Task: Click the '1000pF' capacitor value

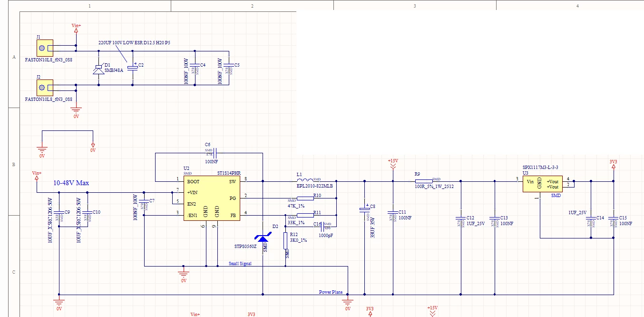Action: tap(326, 235)
